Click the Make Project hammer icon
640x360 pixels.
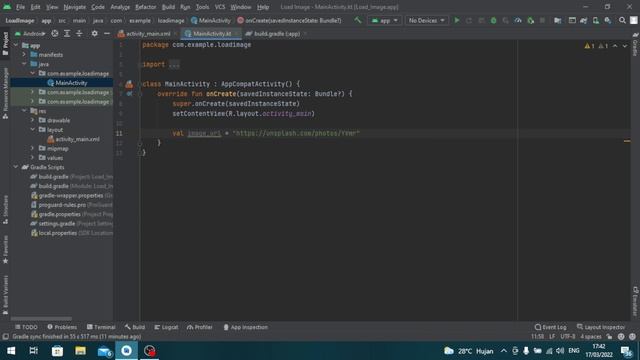(358, 20)
